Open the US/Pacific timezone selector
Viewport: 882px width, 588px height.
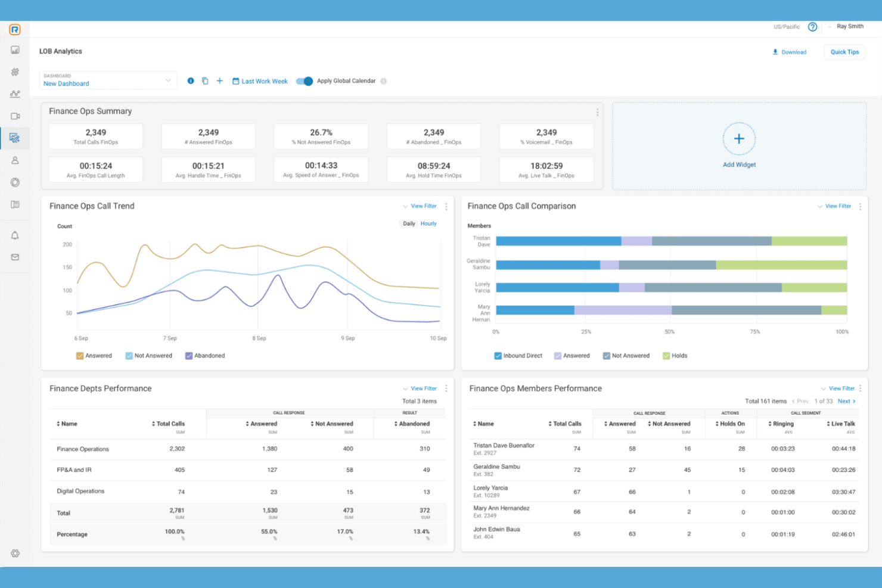tap(785, 26)
